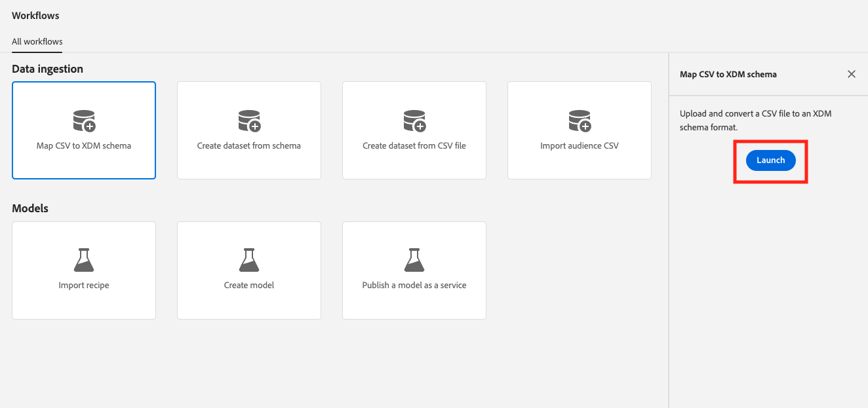868x408 pixels.
Task: Click the Create dataset from CSV file icon
Action: pyautogui.click(x=414, y=121)
